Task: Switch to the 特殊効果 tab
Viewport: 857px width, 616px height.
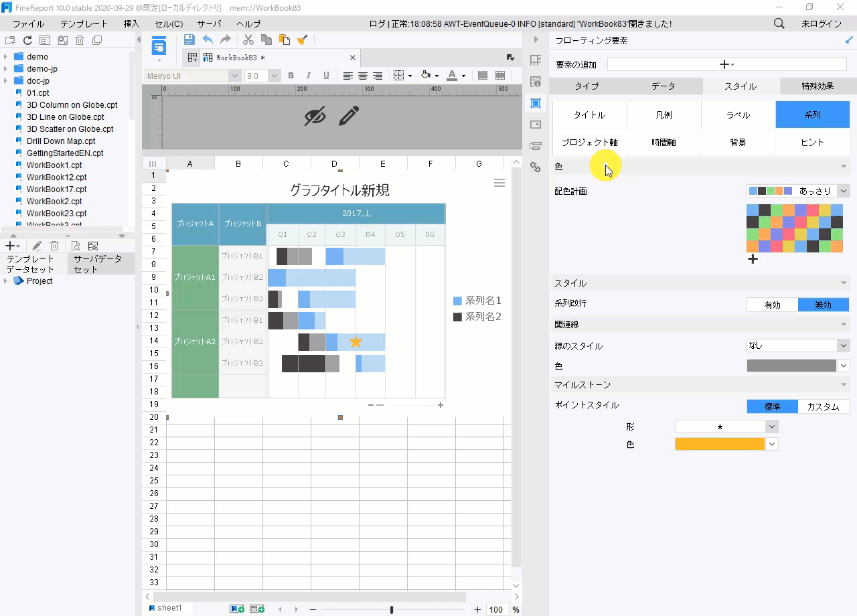Action: [x=818, y=86]
